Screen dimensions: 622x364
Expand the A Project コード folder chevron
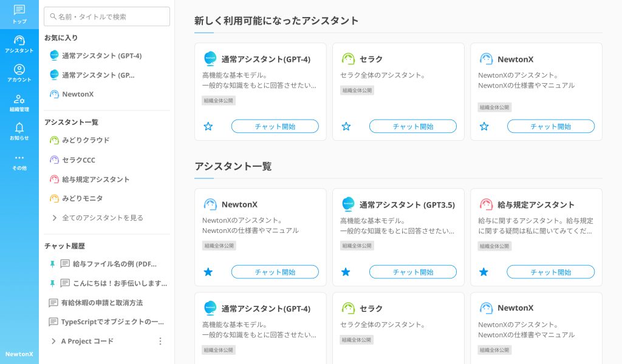53,342
